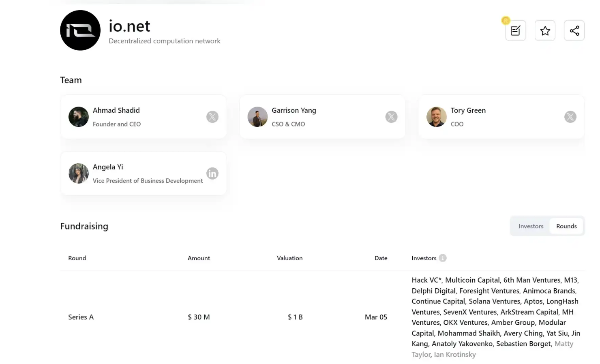Click Garrison Yang's profile photo

coord(257,117)
